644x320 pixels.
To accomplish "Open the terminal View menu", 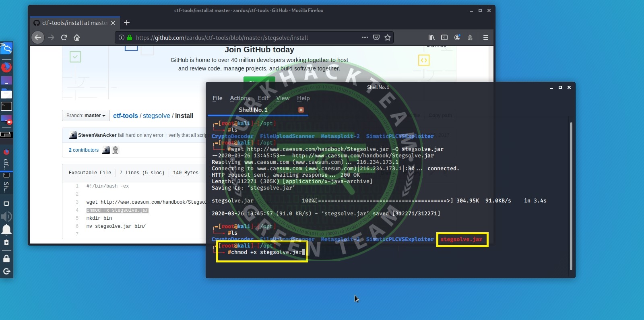I will 283,98.
